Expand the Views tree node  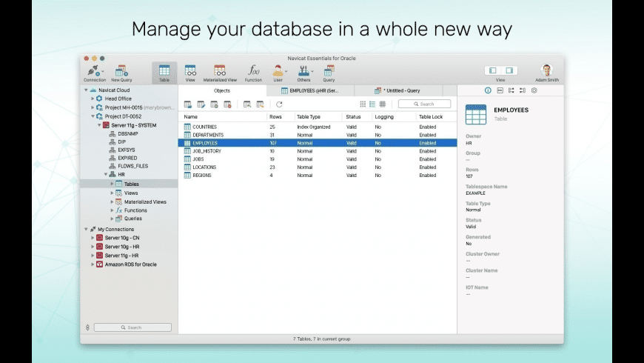[112, 193]
